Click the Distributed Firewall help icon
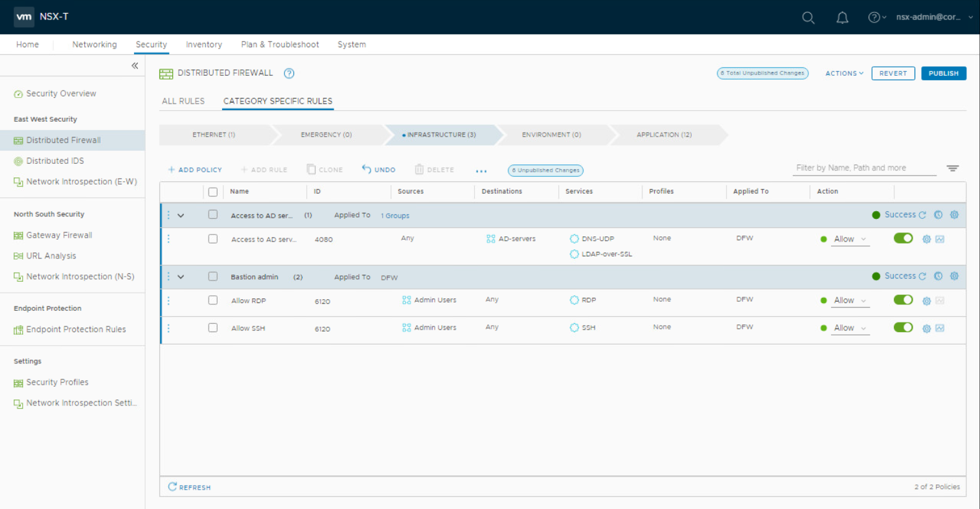 [x=289, y=73]
